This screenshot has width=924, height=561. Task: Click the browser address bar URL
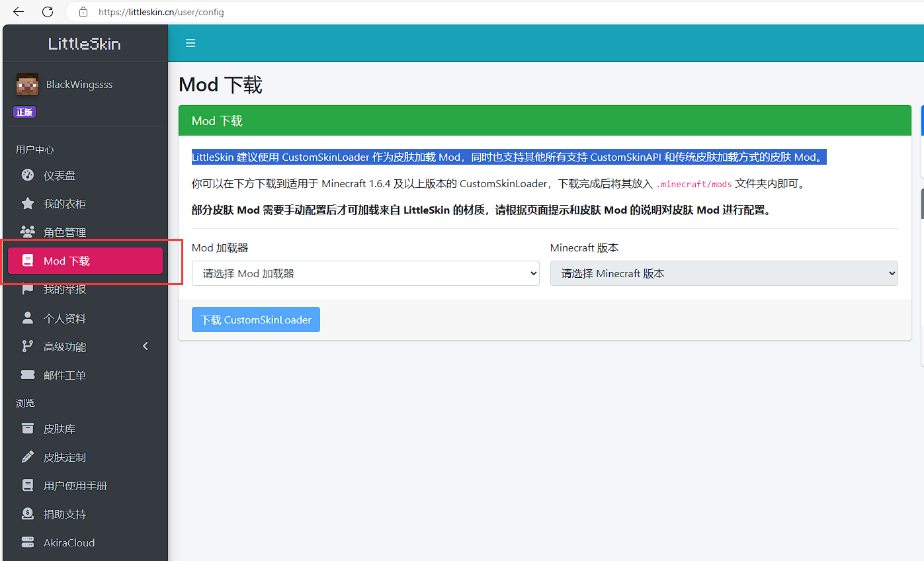pos(161,12)
